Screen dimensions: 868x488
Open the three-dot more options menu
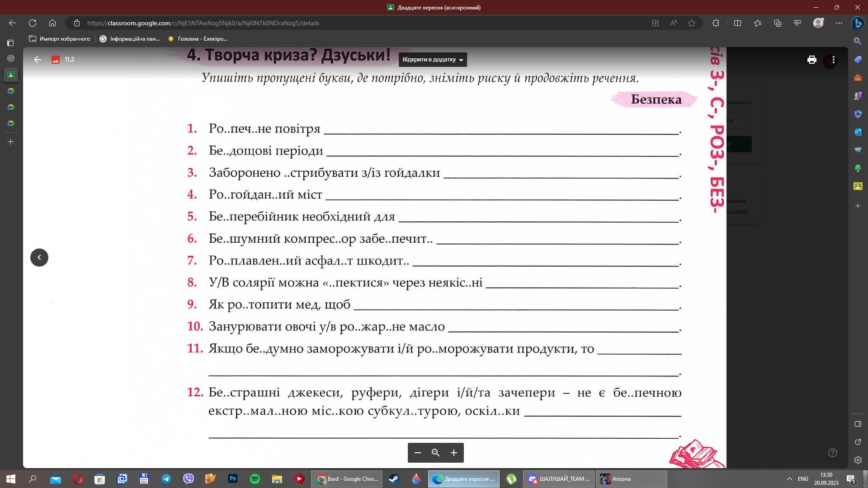[x=833, y=60]
